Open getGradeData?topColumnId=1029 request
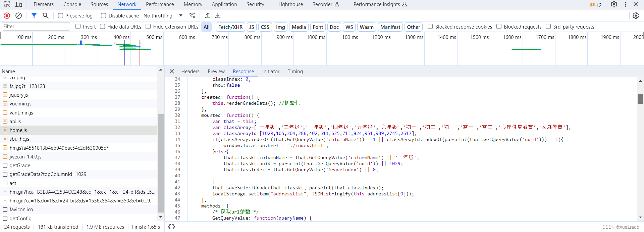 coord(79,174)
